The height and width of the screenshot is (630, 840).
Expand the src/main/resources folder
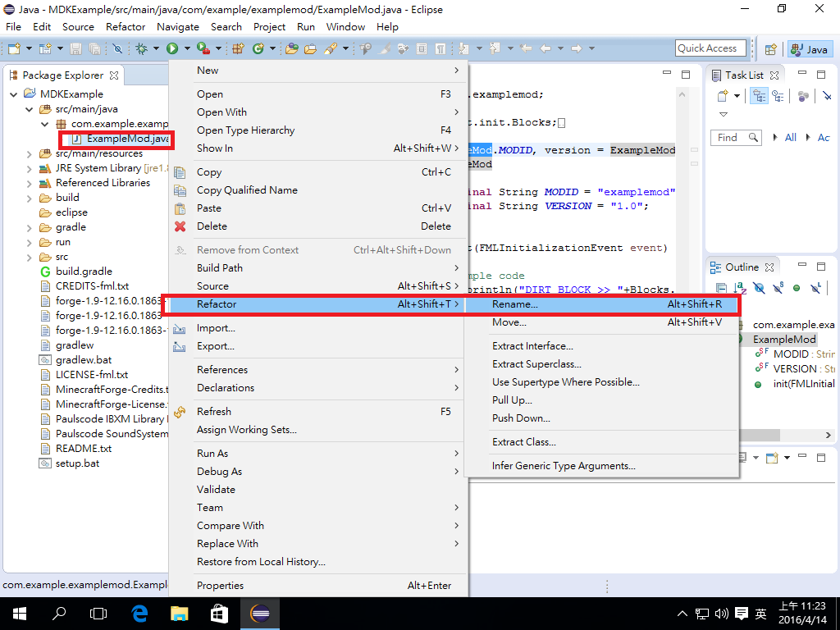[x=29, y=153]
